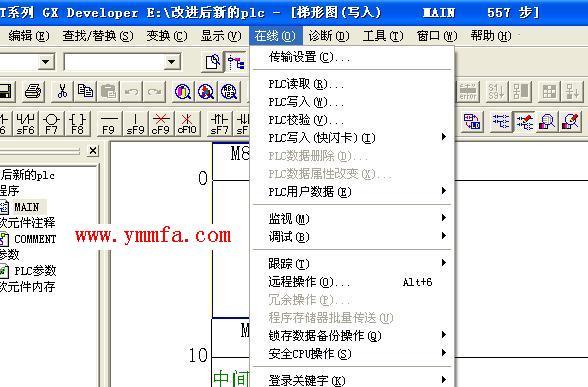Select PLC参数 in project tree
The width and height of the screenshot is (588, 387).
(35, 271)
